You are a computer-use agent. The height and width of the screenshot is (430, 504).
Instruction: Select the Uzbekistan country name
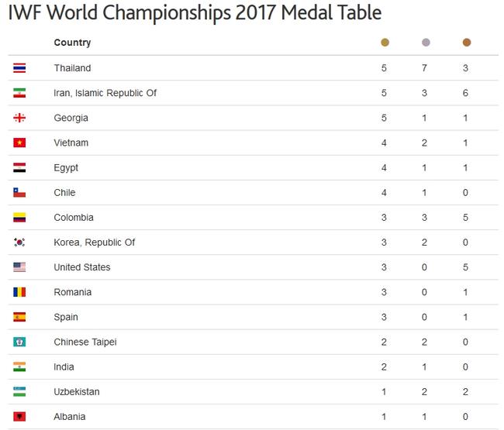(x=77, y=392)
